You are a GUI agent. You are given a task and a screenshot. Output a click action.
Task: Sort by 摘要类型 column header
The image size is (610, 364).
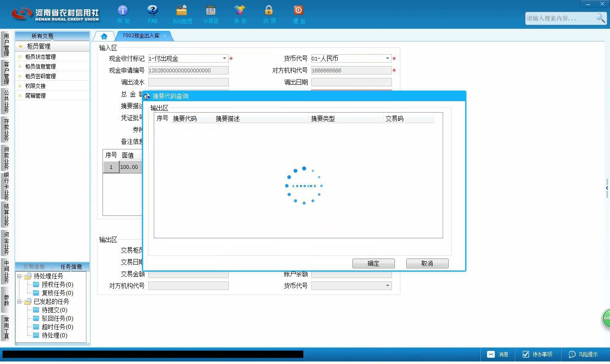(346, 119)
